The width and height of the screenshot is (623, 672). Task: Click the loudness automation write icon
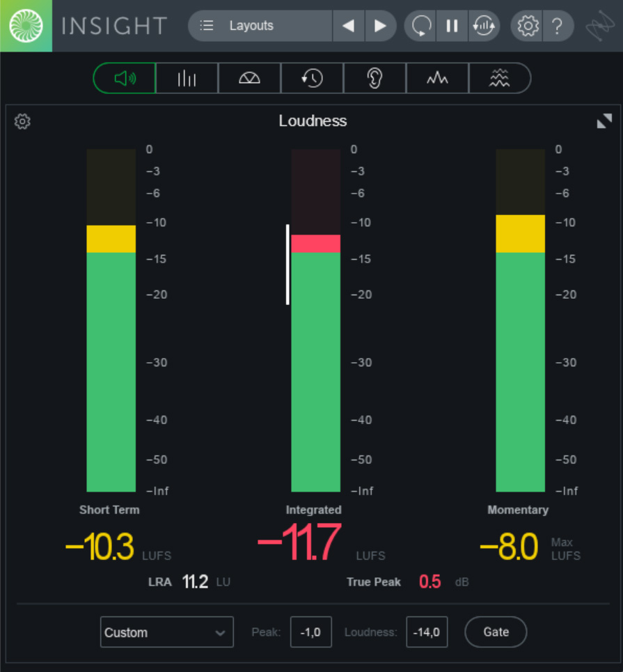click(x=484, y=26)
